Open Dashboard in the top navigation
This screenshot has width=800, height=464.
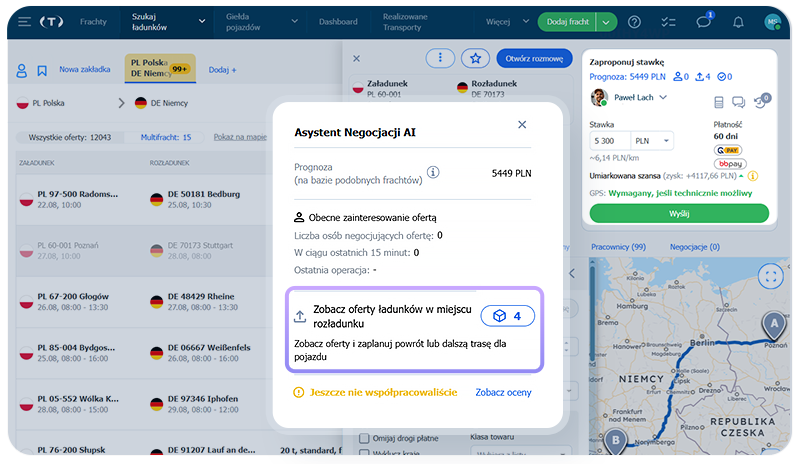(x=338, y=21)
